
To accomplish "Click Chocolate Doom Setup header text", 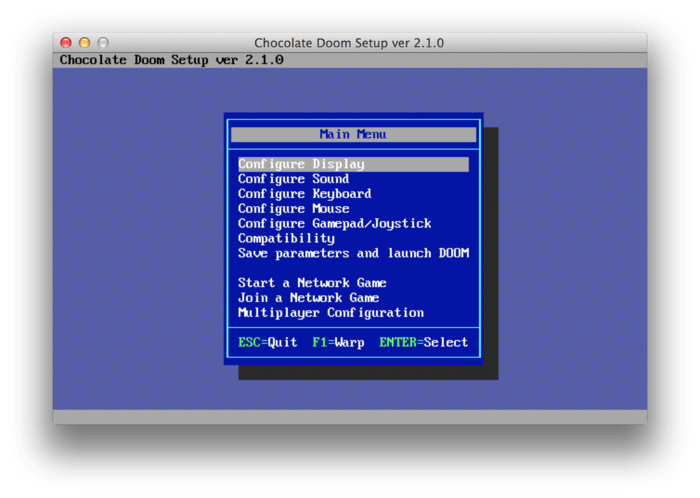I will coord(171,60).
